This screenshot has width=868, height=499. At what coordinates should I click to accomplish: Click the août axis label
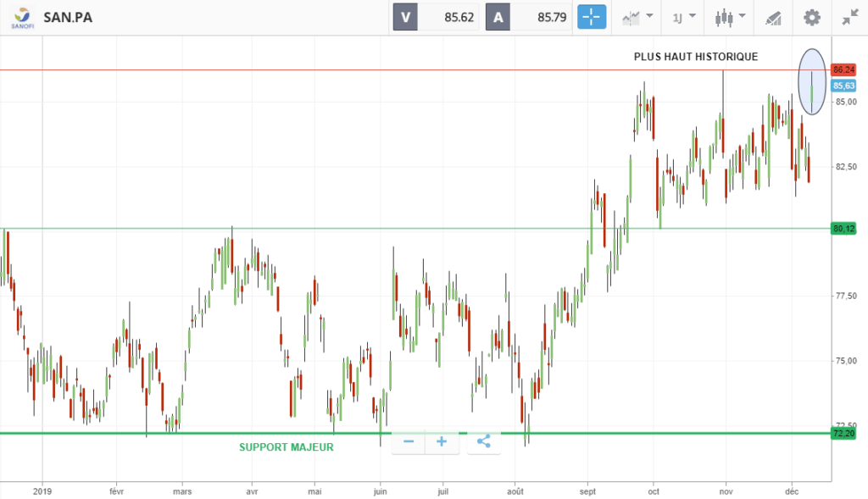click(x=515, y=491)
